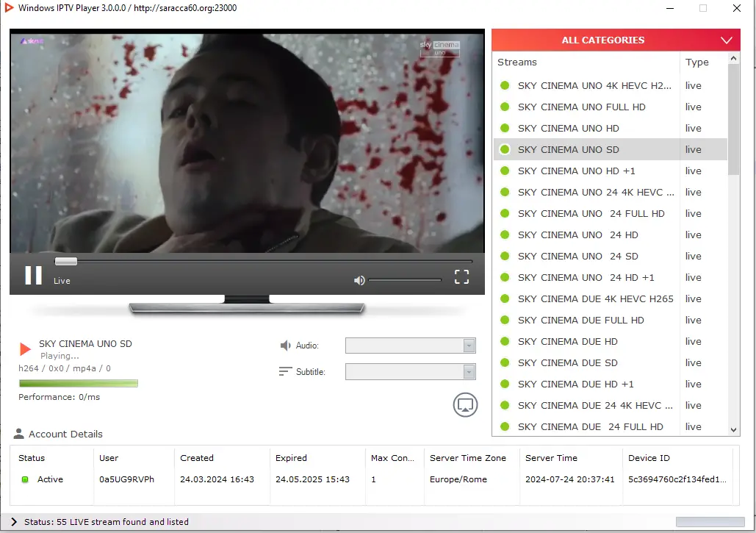Click created date 24.03.2024 16:43
This screenshot has width=756, height=533.
(x=217, y=479)
